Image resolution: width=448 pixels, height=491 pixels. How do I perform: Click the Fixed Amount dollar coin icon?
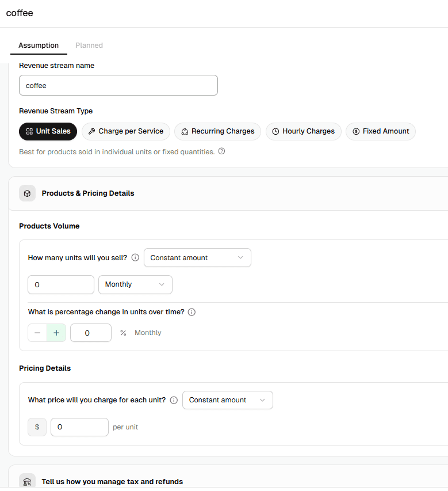pos(356,131)
